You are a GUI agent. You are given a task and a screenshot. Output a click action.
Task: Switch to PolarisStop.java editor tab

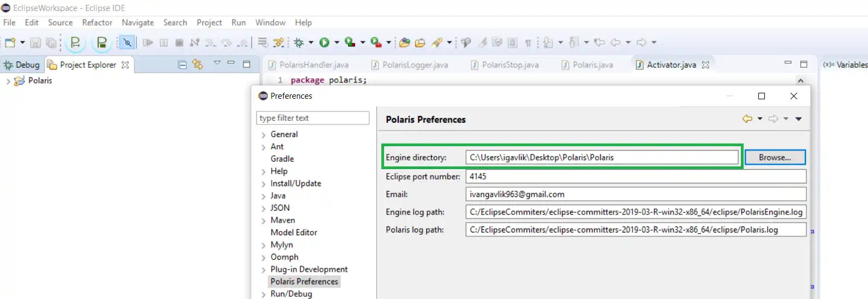tap(505, 64)
